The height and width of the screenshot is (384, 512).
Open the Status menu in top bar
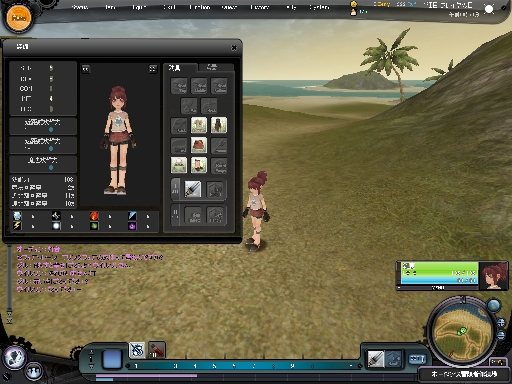(80, 7)
